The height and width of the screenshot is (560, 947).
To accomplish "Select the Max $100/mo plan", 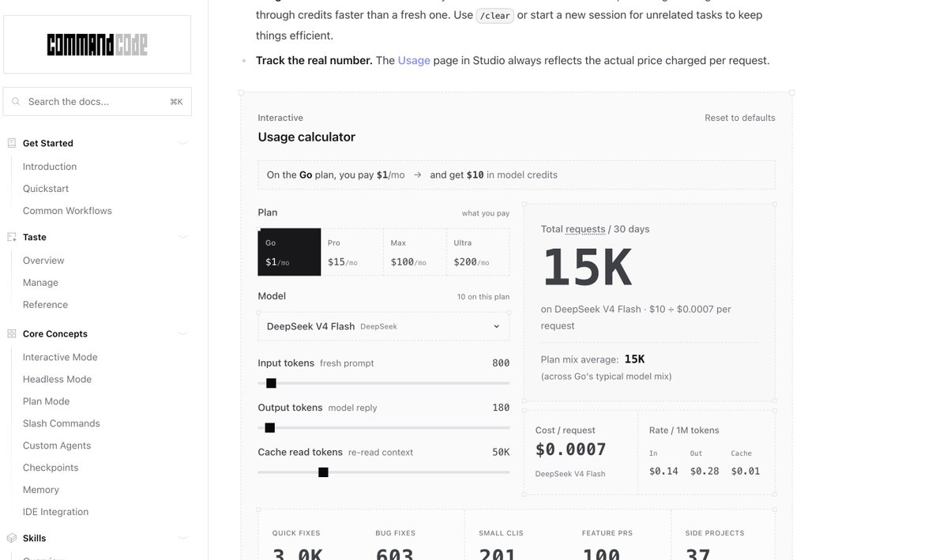I will [415, 252].
